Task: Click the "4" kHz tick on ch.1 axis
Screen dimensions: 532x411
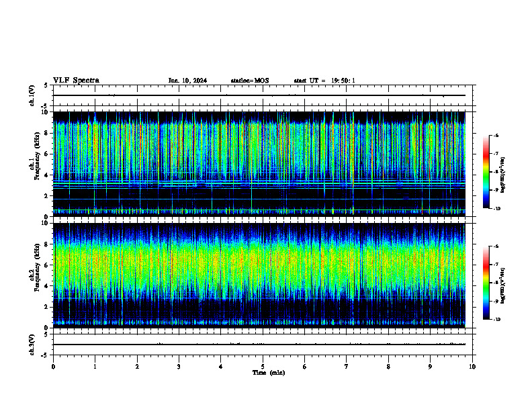Action: point(47,175)
